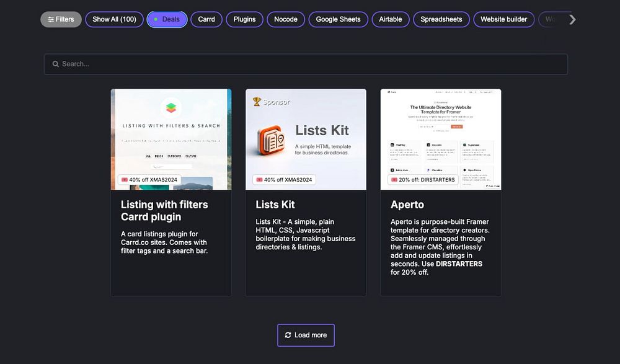Click the Lists Kit description text
Screen dimensions: 620x364
(306, 234)
